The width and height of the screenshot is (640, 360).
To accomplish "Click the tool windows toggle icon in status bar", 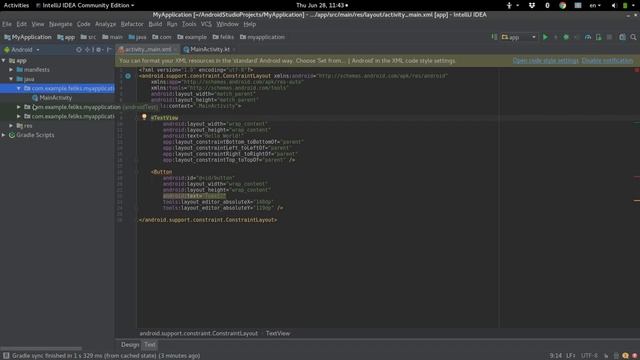I will pyautogui.click(x=6, y=356).
